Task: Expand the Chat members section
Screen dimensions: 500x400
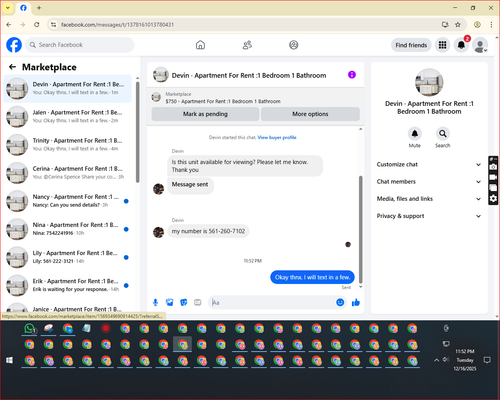Action: click(x=429, y=182)
